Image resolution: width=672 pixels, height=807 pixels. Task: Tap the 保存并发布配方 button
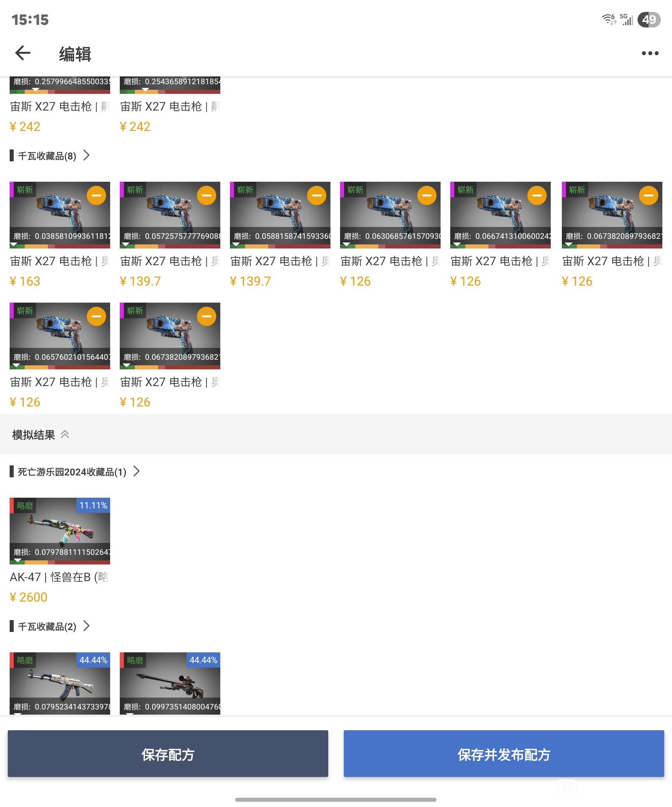coord(504,754)
